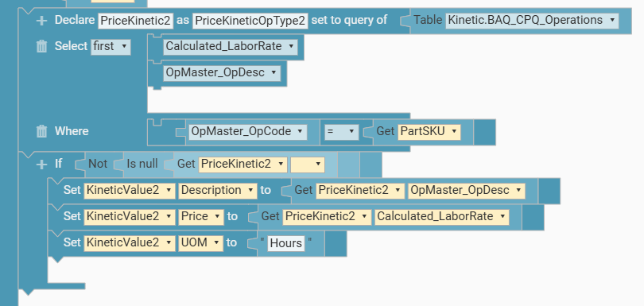The height and width of the screenshot is (306, 644).
Task: Select the Not block in the If condition
Action: (98, 165)
